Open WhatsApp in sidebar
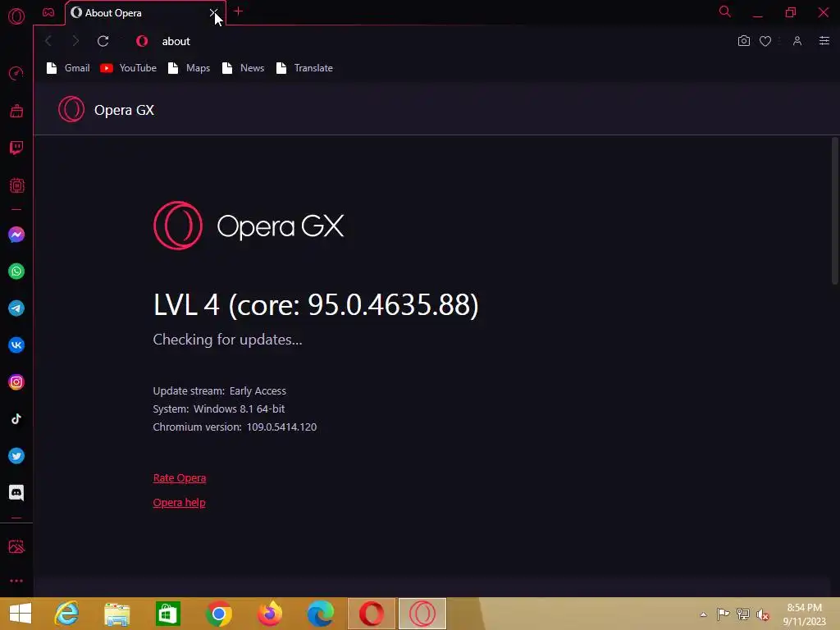The image size is (840, 630). point(16,272)
